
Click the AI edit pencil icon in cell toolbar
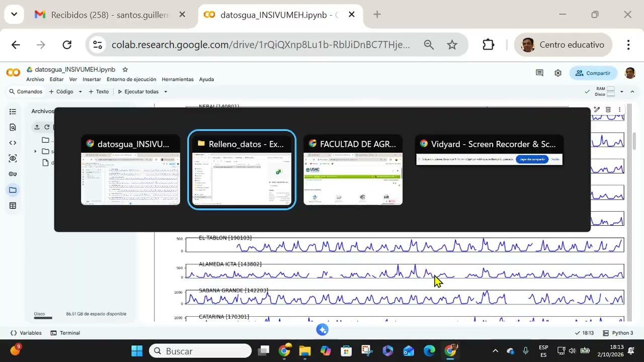pos(597,110)
